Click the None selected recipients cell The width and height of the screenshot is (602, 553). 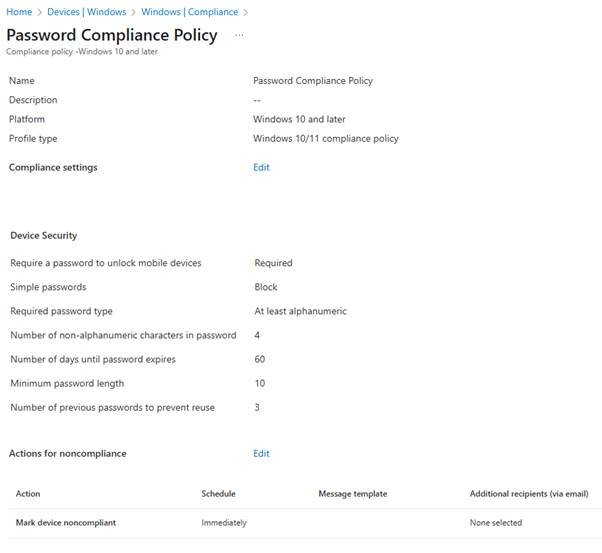point(495,522)
